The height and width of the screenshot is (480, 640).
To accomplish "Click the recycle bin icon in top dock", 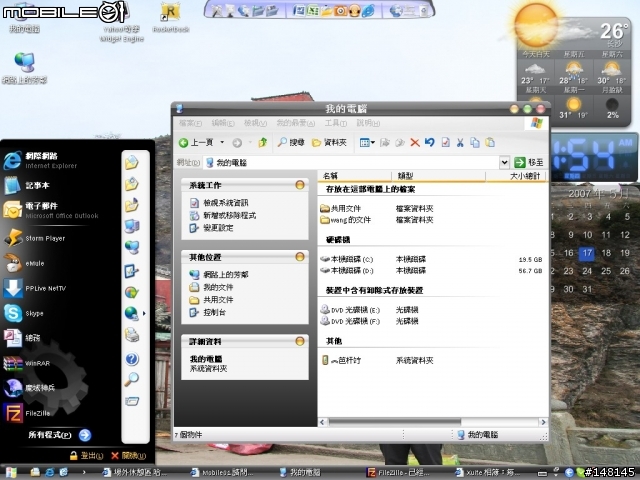I will pos(424,11).
